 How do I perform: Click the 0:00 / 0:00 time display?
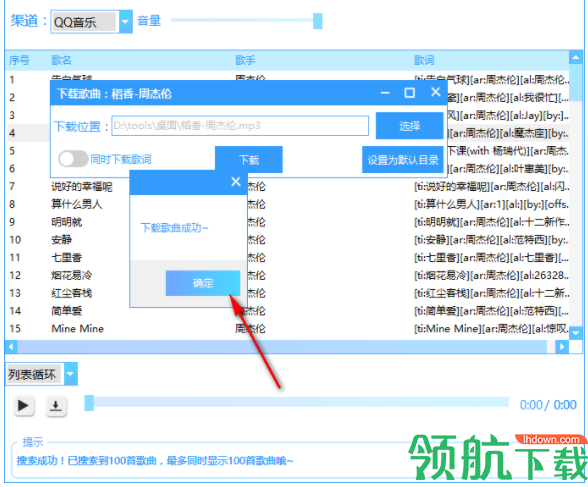click(x=548, y=405)
